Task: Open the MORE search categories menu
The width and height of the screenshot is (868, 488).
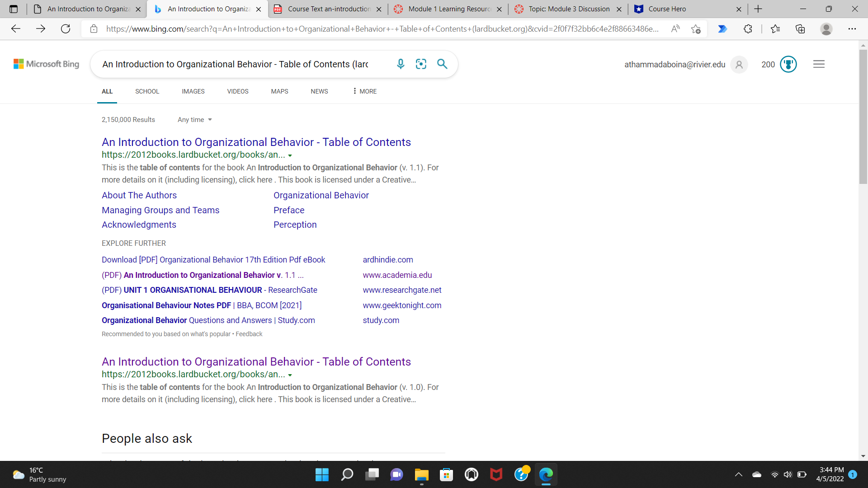Action: (364, 91)
